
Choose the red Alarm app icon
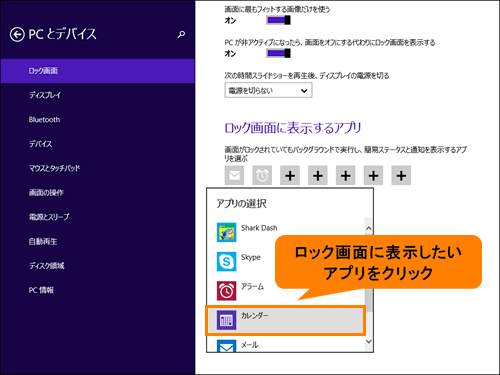pyautogui.click(x=226, y=291)
